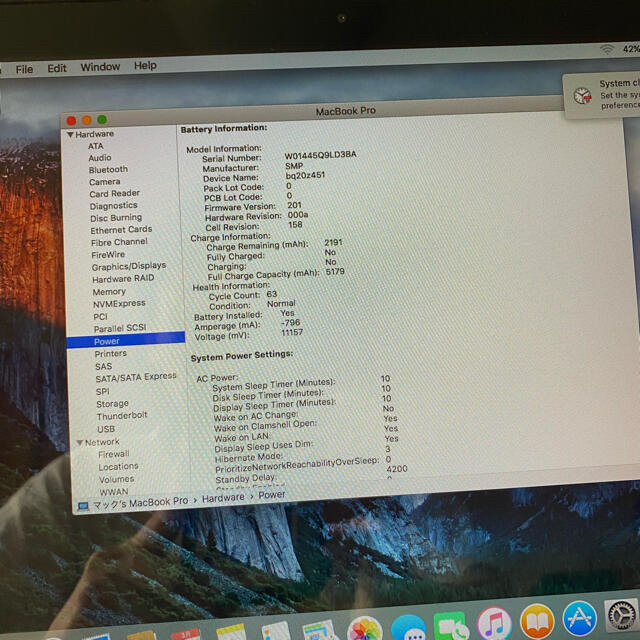Select Ethernet Cards in the sidebar
The width and height of the screenshot is (640, 640).
(121, 230)
